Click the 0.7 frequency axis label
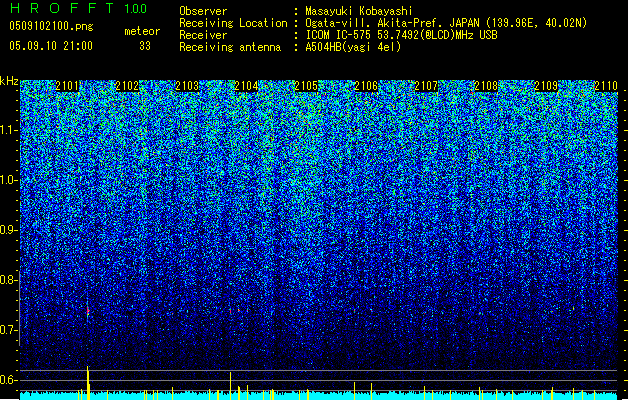The height and width of the screenshot is (400, 629). [x=9, y=330]
